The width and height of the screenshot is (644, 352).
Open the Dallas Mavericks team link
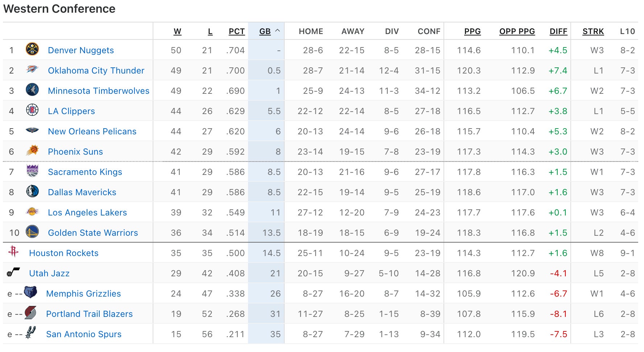point(82,192)
